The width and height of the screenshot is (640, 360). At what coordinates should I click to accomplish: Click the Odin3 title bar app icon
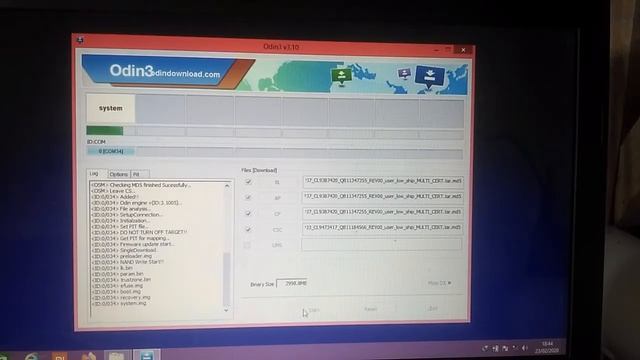[80, 40]
